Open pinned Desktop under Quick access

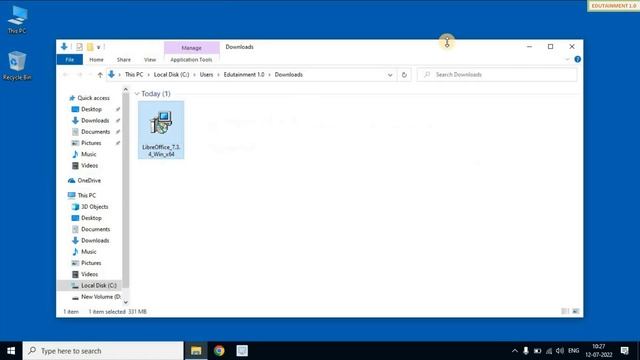pyautogui.click(x=91, y=109)
